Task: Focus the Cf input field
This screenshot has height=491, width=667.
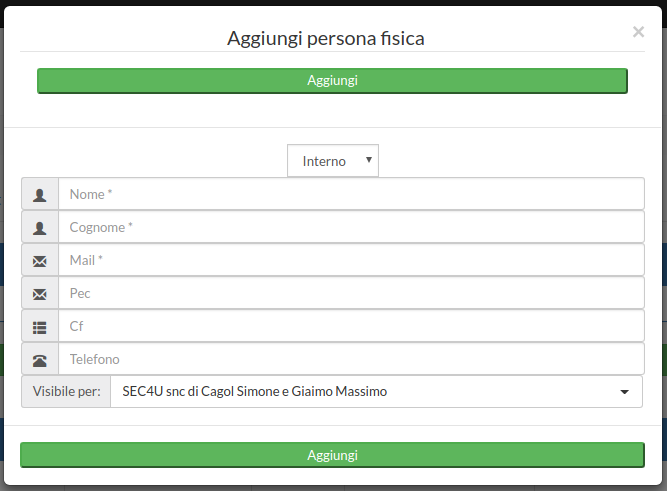Action: pos(351,326)
